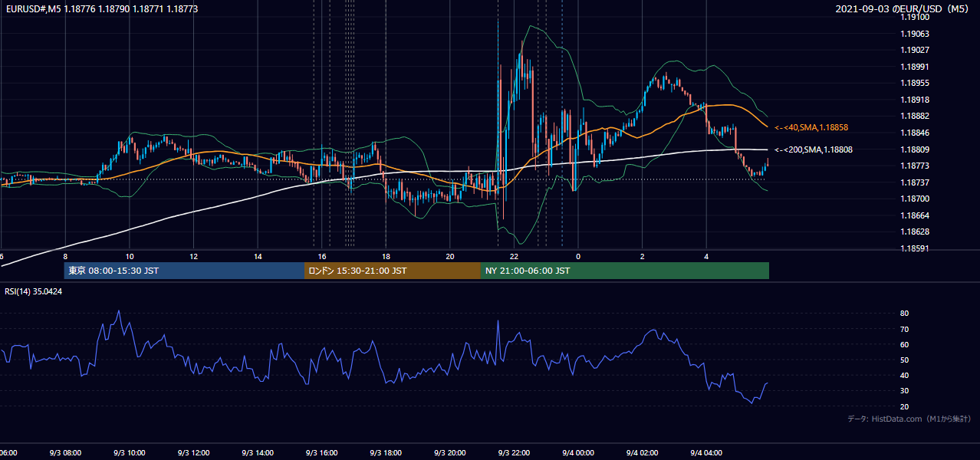Open the データ: HistData.com source credit
980x460 pixels.
(909, 419)
